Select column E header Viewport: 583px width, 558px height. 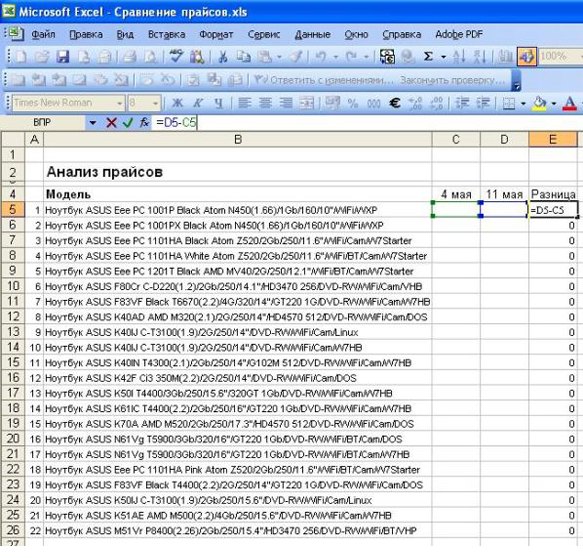(x=553, y=139)
